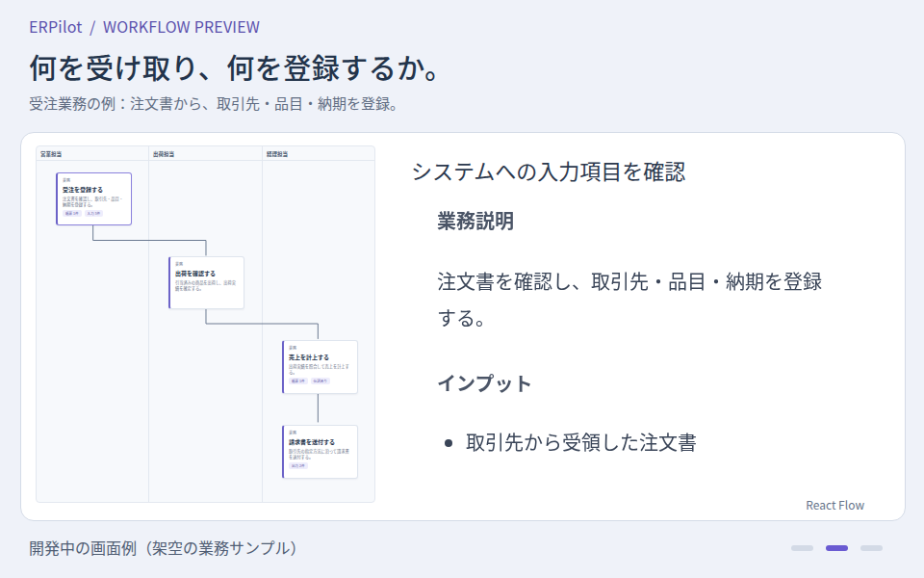Select the 受注を登録する workflow node
This screenshot has width=924, height=578.
tap(93, 198)
